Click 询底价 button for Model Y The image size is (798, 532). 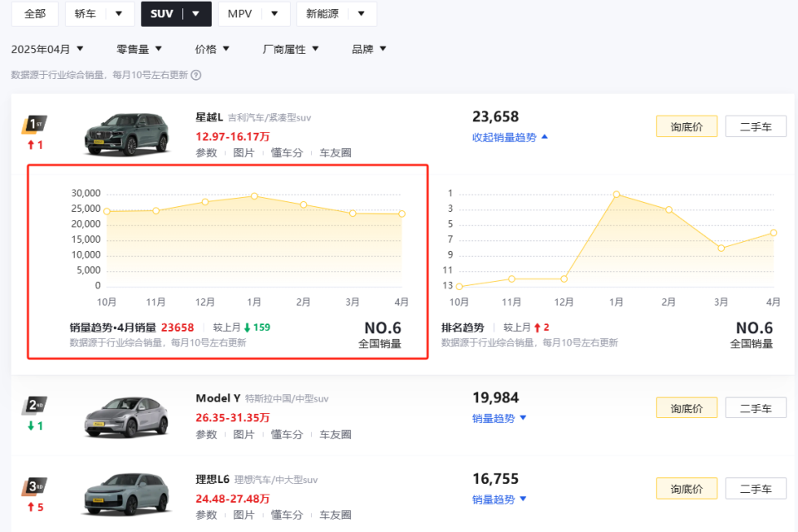[687, 408]
